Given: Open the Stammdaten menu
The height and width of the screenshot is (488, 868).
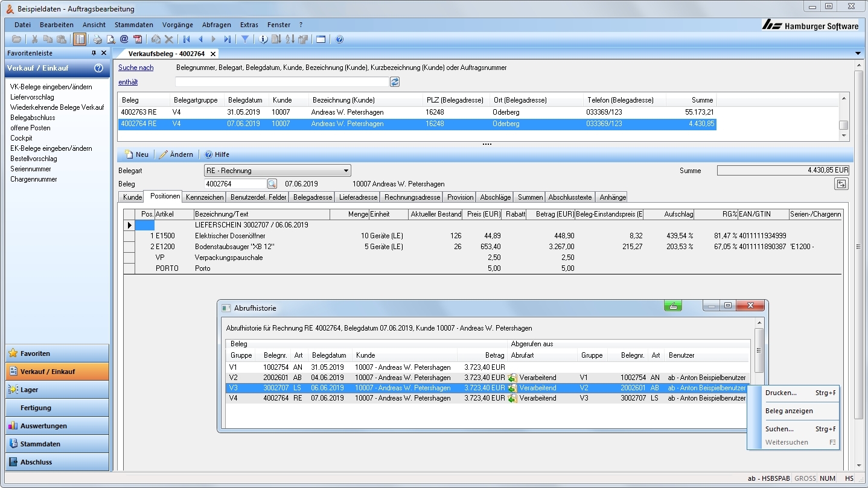Looking at the screenshot, I should [x=133, y=25].
